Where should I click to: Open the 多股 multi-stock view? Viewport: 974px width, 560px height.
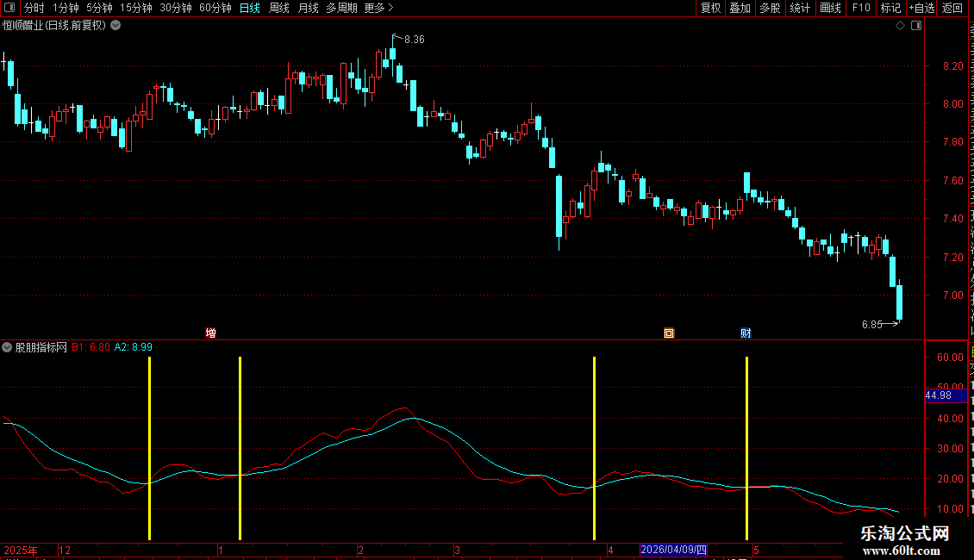point(770,8)
